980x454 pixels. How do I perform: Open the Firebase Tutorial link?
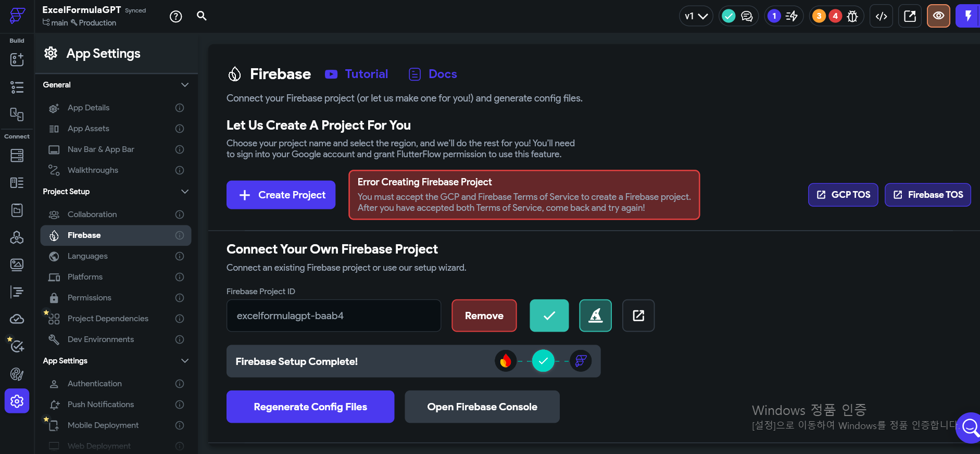(x=357, y=74)
